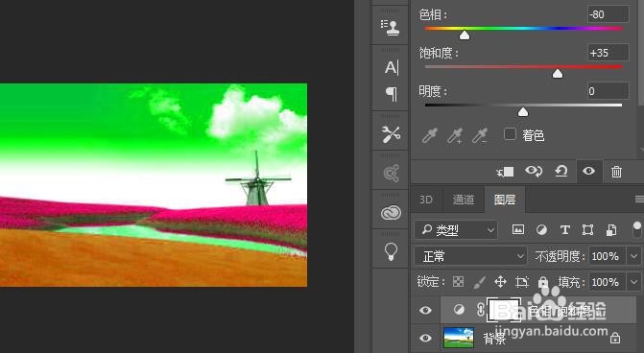Screen dimensions: 644x353
Task: Click the saturation value field showing +35
Action: tap(608, 53)
